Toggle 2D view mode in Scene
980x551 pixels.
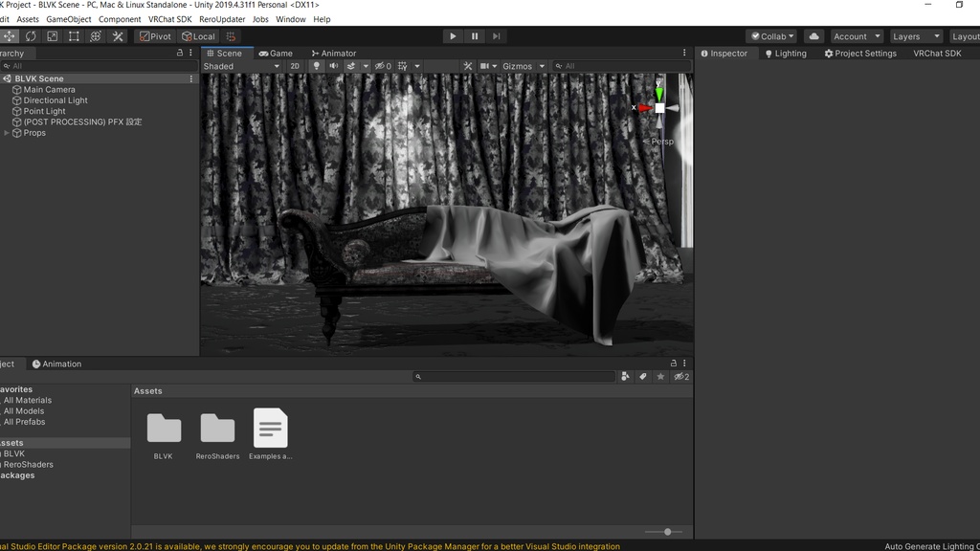[295, 66]
